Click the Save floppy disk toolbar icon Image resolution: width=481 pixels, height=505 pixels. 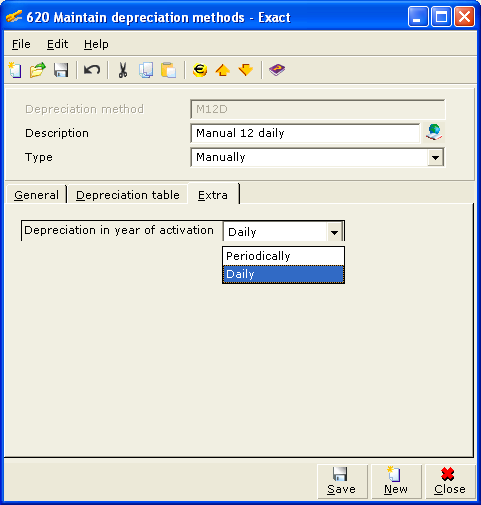pyautogui.click(x=61, y=70)
